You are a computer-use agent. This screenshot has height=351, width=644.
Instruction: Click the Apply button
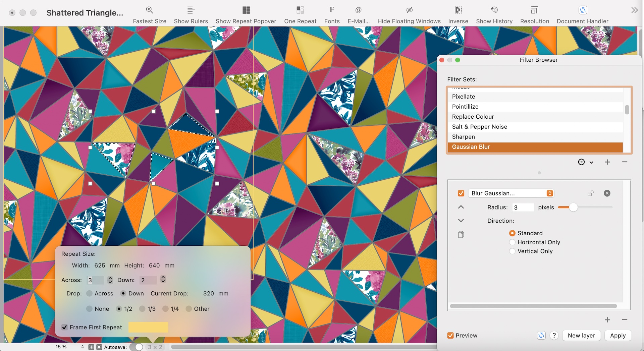click(618, 336)
